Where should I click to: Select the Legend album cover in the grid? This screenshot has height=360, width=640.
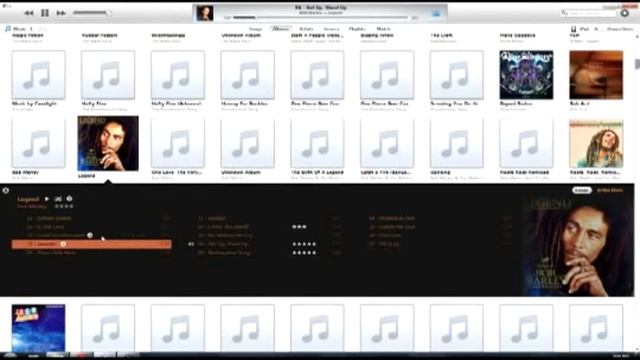[x=108, y=143]
